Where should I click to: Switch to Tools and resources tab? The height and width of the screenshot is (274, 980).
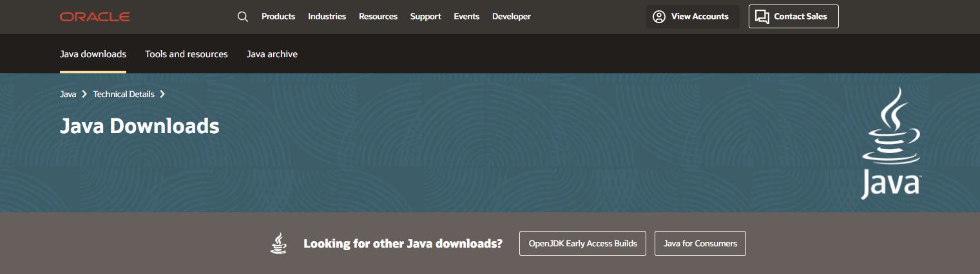click(x=186, y=54)
